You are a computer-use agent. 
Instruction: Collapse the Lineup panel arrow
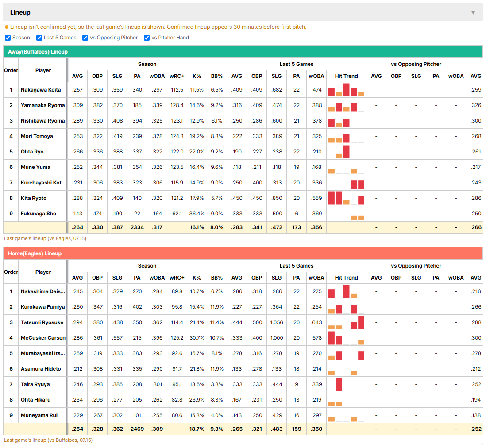tap(473, 12)
